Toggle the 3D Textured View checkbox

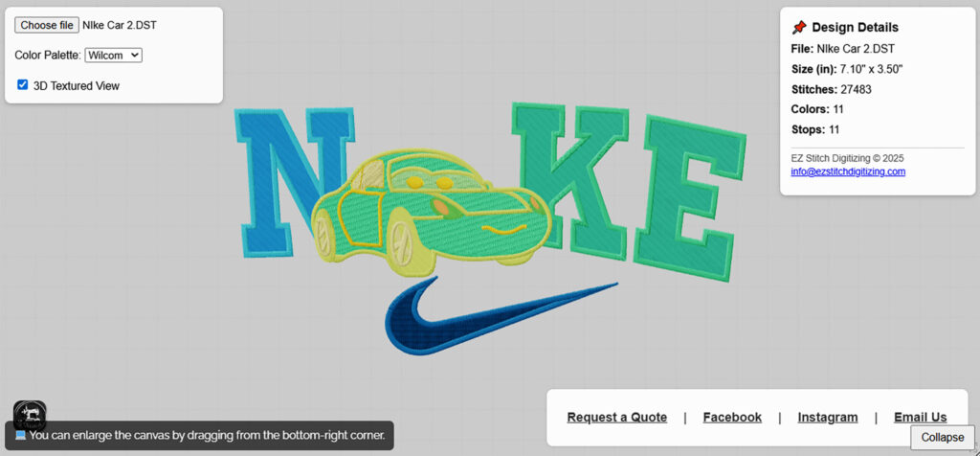point(23,85)
